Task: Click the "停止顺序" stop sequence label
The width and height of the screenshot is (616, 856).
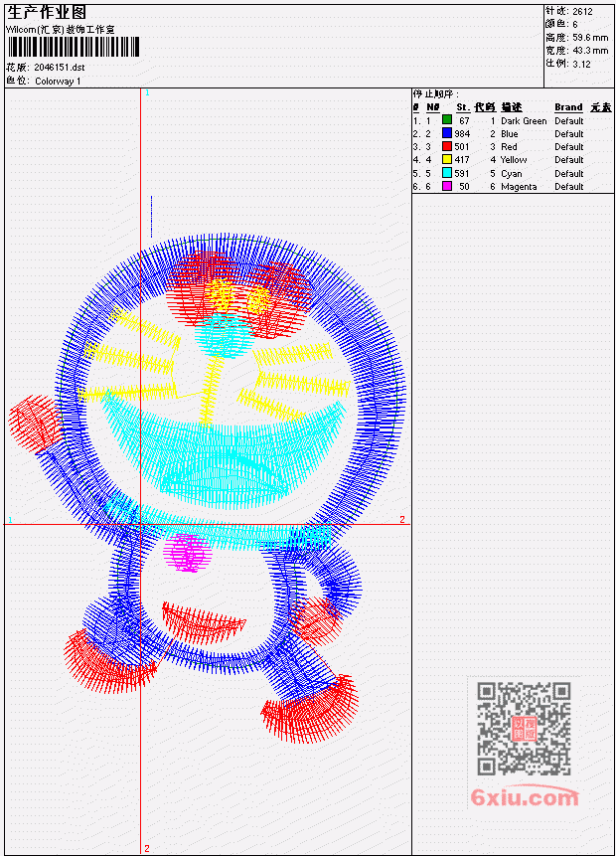Action: pyautogui.click(x=435, y=93)
